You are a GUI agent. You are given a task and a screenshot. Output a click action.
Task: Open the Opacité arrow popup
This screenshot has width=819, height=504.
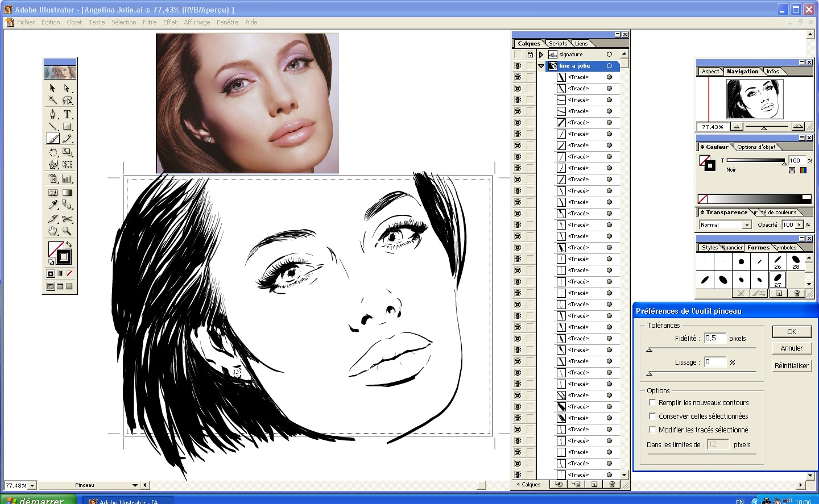tap(799, 225)
